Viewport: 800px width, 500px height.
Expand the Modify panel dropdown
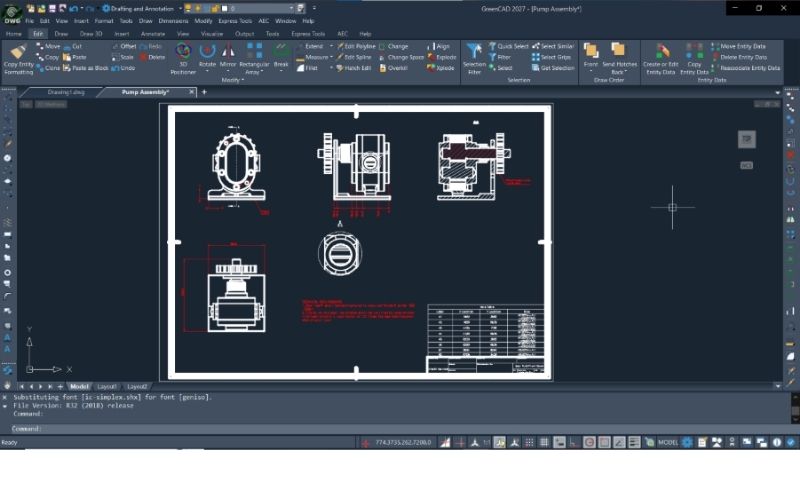click(233, 80)
